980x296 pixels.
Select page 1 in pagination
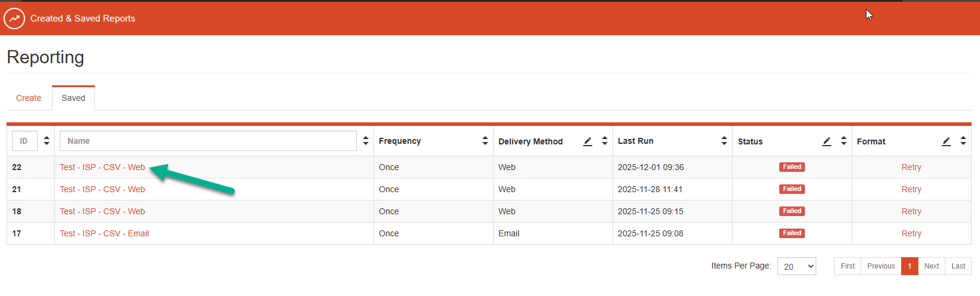click(x=909, y=266)
